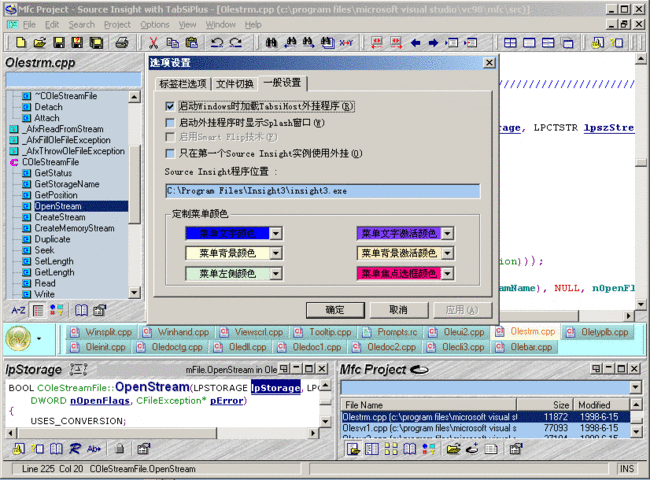
Task: Click the New file toolbar icon
Action: 21,42
